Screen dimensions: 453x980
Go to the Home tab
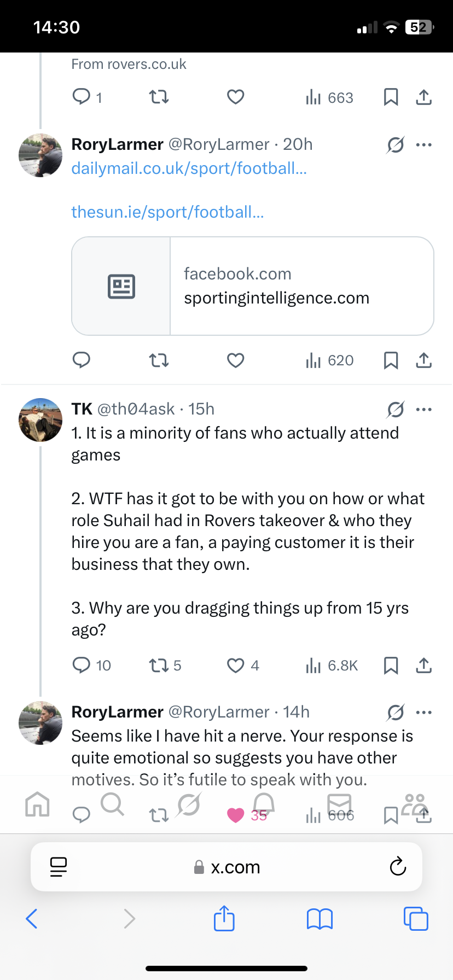click(x=37, y=804)
